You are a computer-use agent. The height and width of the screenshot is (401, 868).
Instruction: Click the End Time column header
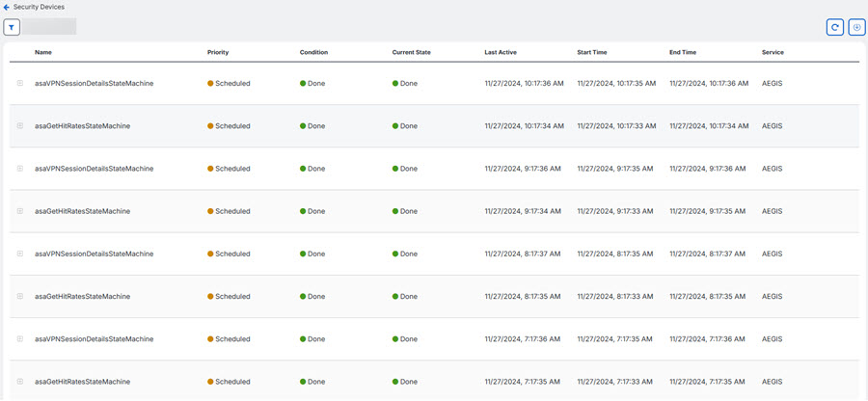click(685, 52)
